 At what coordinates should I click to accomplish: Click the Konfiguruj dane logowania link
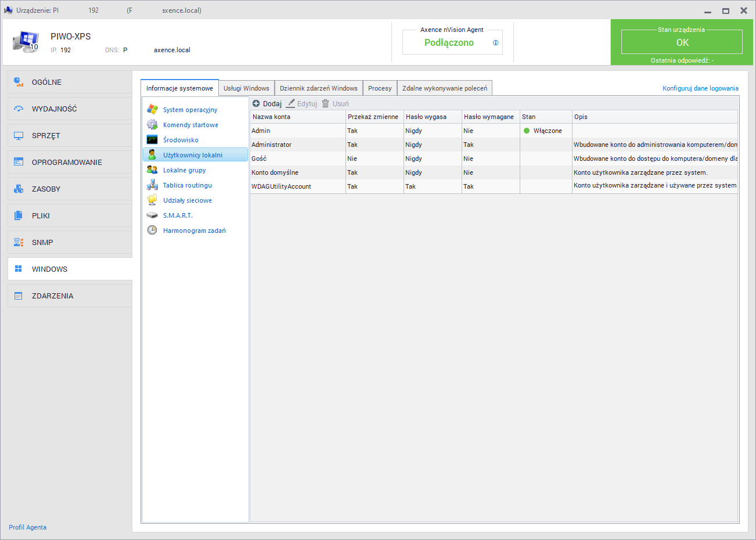click(700, 88)
